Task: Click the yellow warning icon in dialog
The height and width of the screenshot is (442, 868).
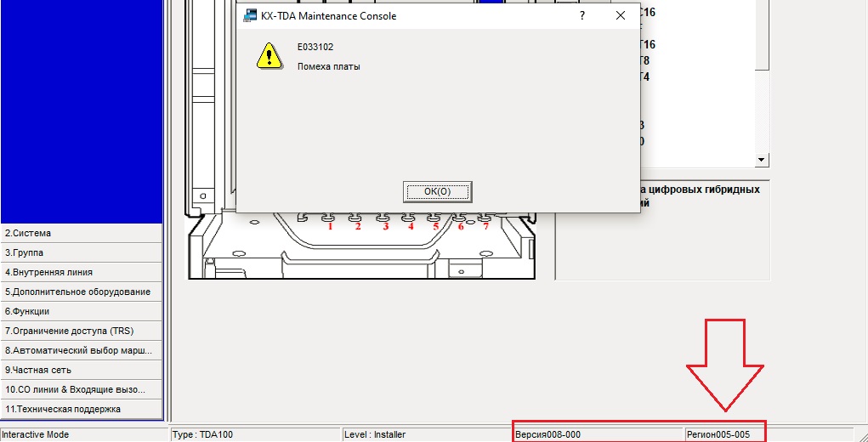Action: 269,56
